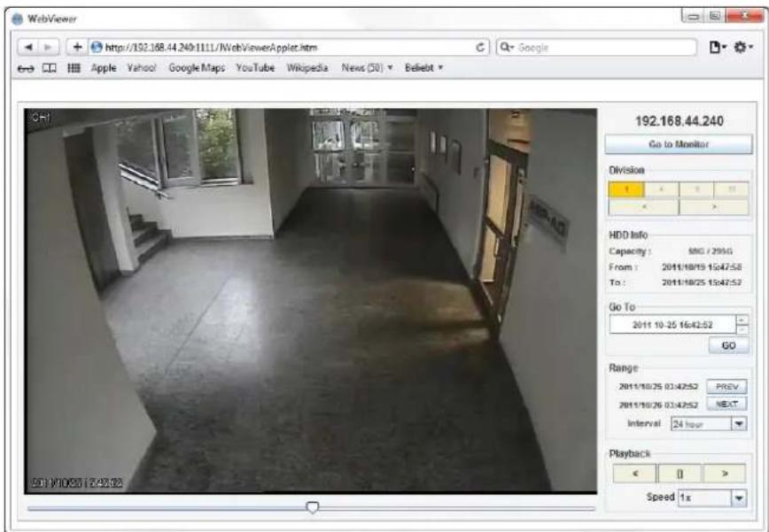Select the fourth division layout button
769x532 pixels.
731,189
